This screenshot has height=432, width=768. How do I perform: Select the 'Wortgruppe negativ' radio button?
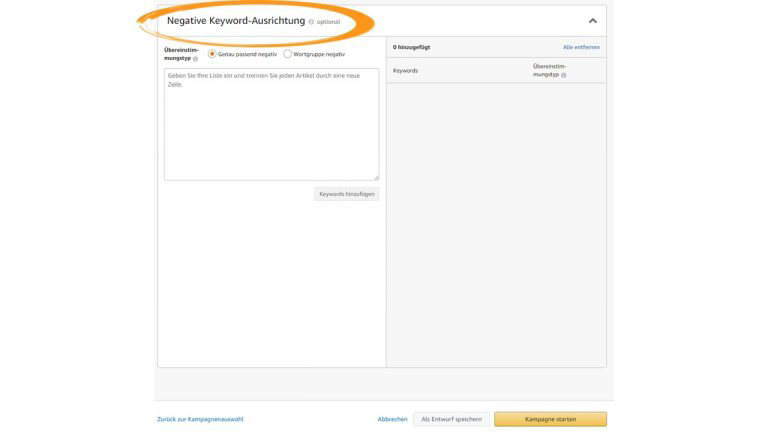click(x=288, y=54)
